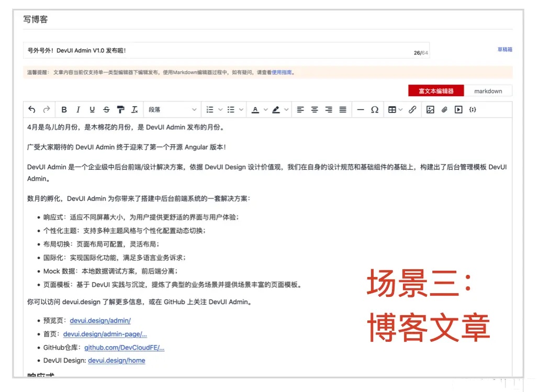This screenshot has width=540, height=392.
Task: Center align the text
Action: pos(314,110)
